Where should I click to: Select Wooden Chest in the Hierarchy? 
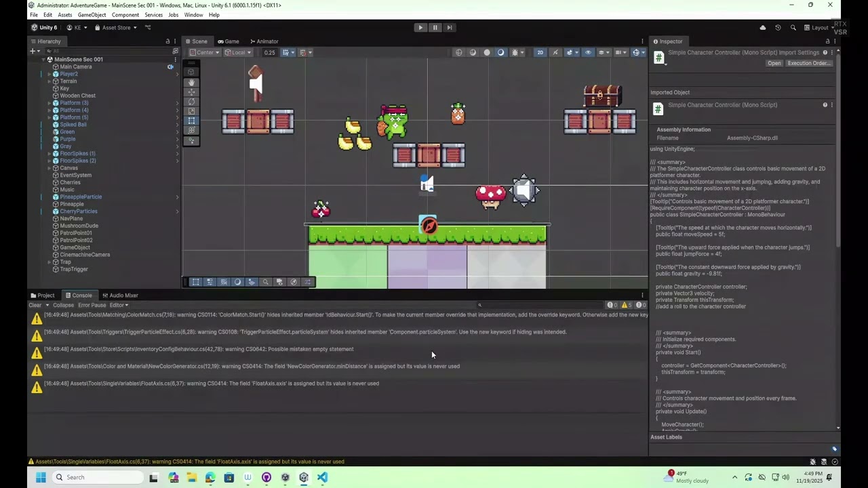[x=77, y=96]
